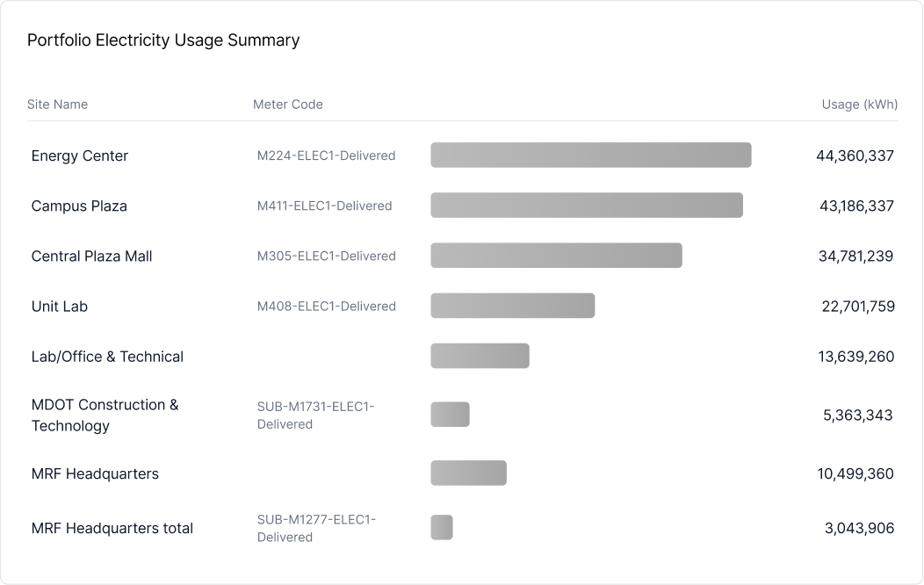Click the MRF Headquarters total label
Image resolution: width=924 pixels, height=585 pixels.
pyautogui.click(x=112, y=529)
